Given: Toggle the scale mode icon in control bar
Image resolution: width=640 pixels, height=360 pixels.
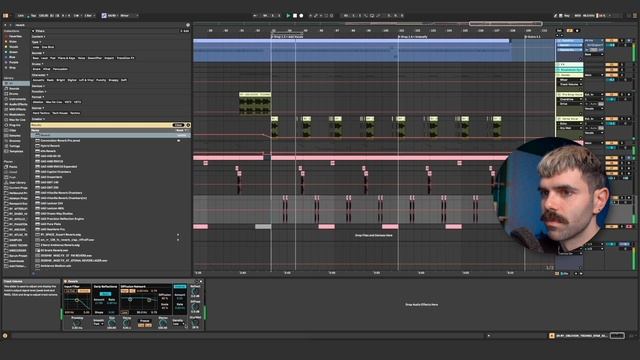Looking at the screenshot, I should coord(104,16).
